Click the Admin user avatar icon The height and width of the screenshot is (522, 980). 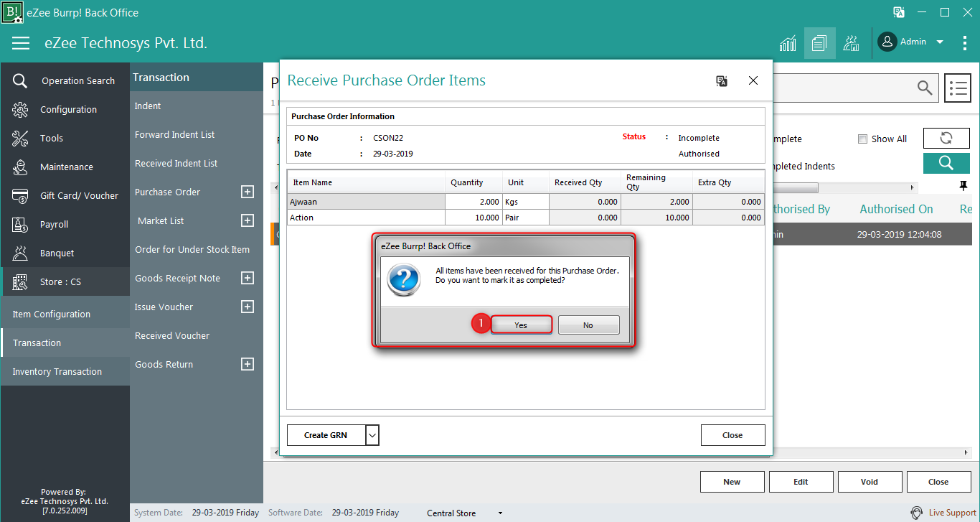tap(887, 42)
